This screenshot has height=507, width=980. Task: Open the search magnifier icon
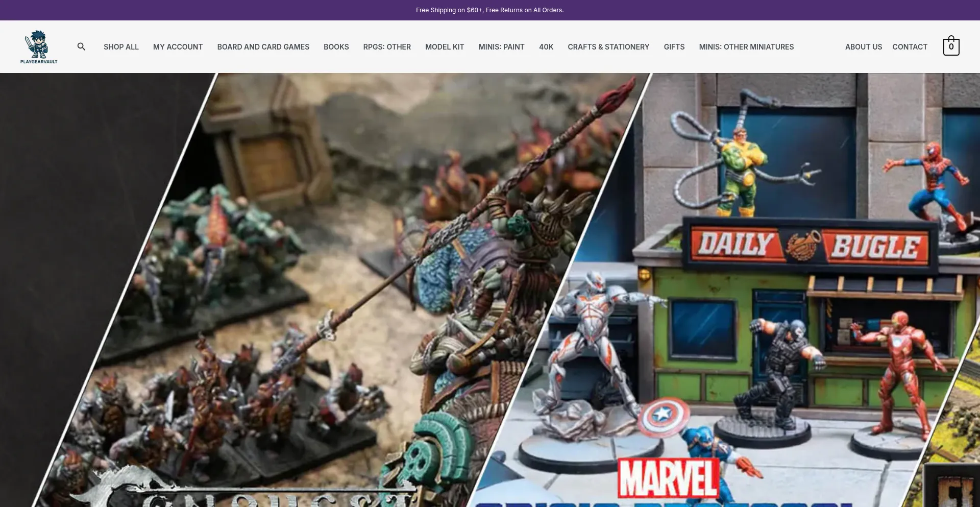[82, 46]
